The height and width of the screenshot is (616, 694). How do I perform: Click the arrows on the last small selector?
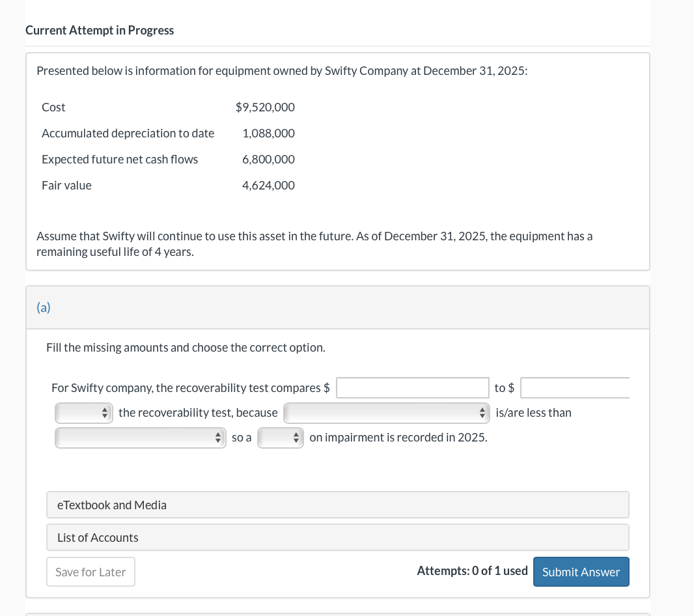pos(296,437)
